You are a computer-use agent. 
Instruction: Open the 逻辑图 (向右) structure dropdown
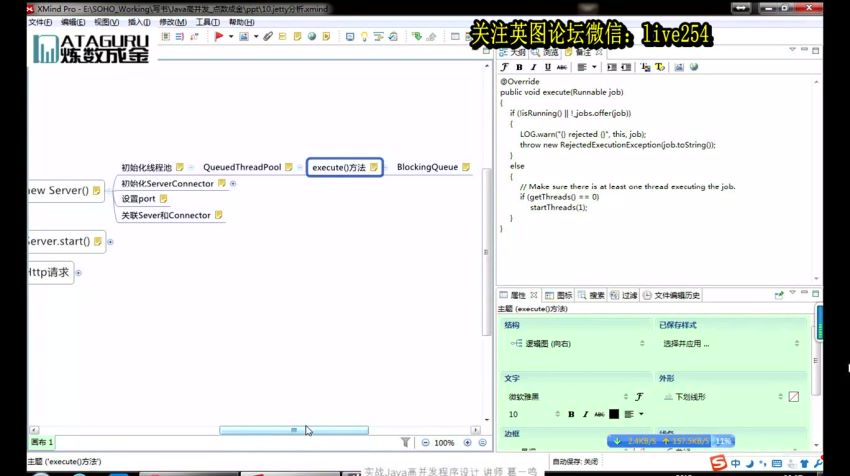coord(572,343)
